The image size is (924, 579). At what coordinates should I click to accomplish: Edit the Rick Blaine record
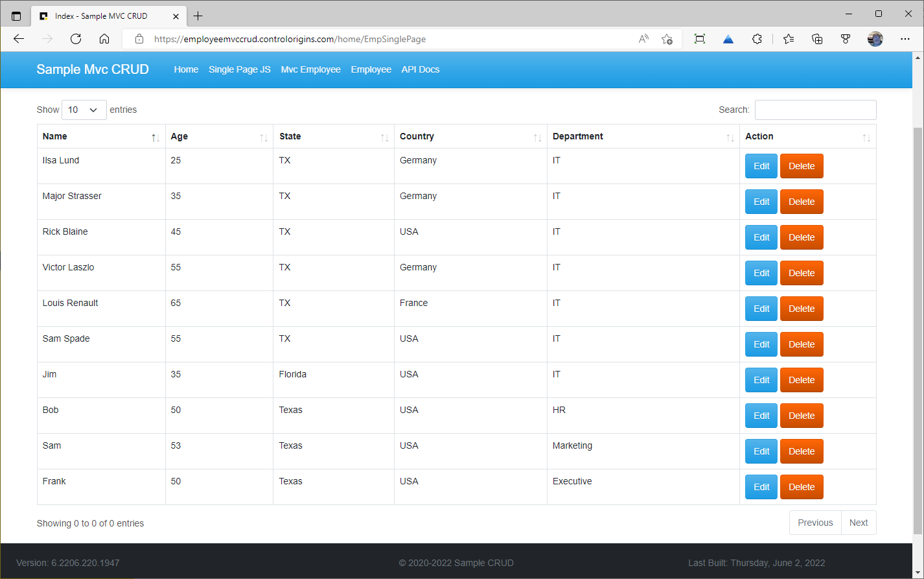(x=761, y=237)
